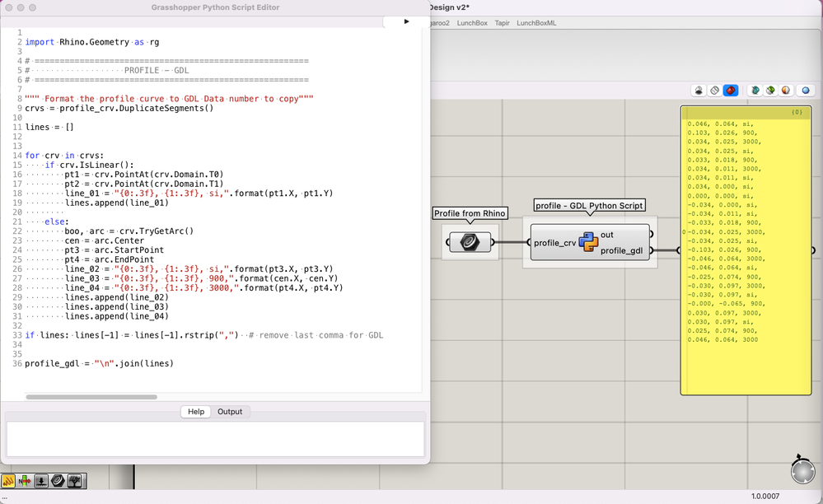Click the teal preview-selected icon in canvas toolbar

coord(755,91)
